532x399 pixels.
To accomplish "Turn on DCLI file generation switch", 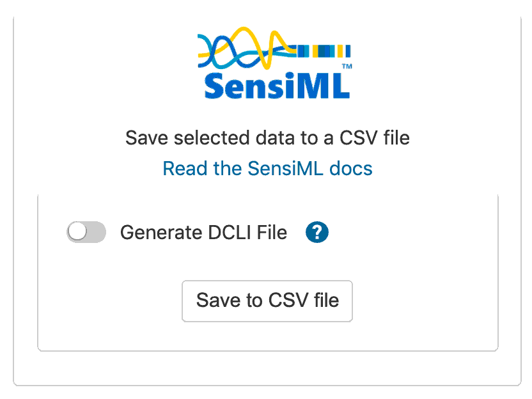I will 86,233.
